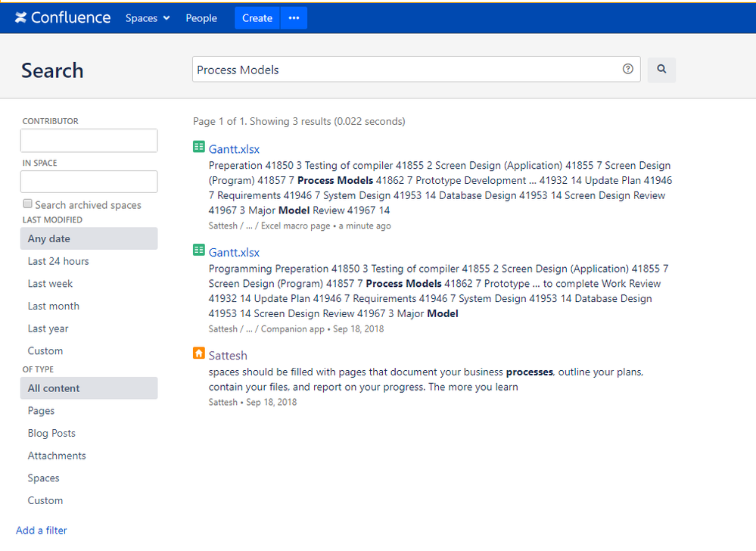Click the Create button
The width and height of the screenshot is (756, 551).
(x=257, y=18)
